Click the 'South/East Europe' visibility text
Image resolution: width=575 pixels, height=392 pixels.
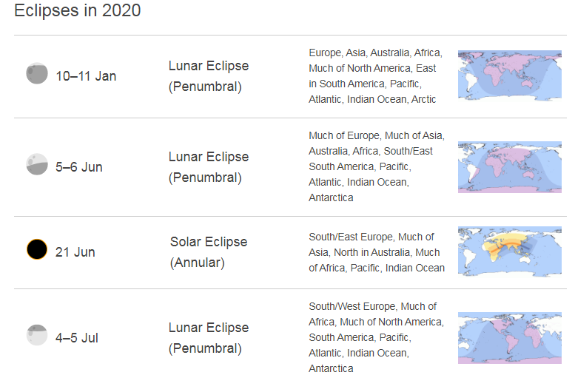tap(376, 252)
